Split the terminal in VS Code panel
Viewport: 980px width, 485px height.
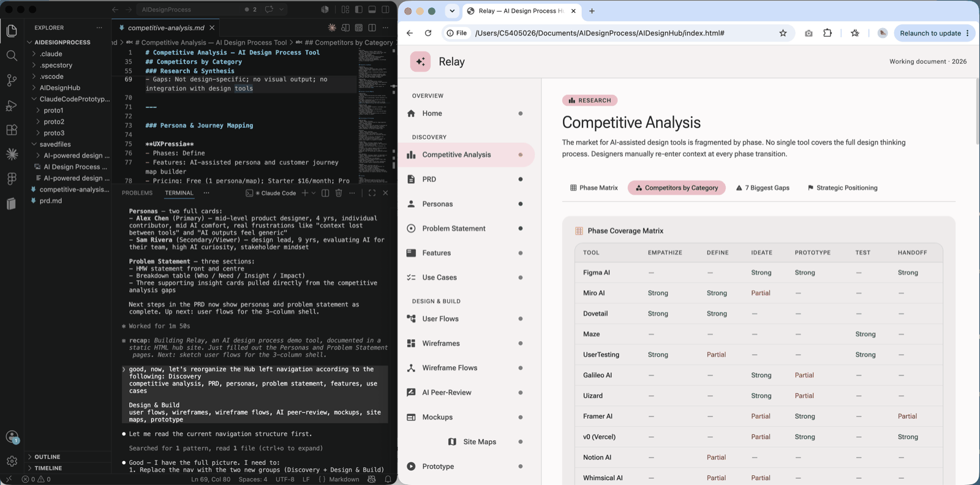coord(325,193)
